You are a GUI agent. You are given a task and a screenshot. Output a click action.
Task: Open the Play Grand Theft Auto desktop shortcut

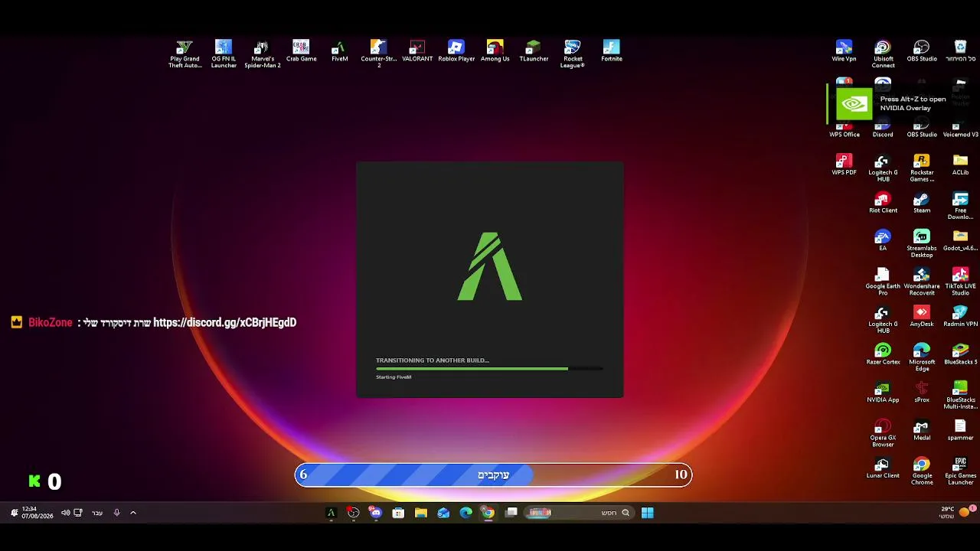pyautogui.click(x=185, y=54)
